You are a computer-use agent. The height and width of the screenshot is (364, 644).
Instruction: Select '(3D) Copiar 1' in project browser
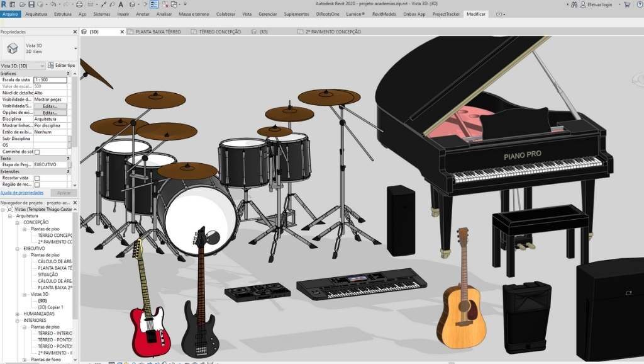52,307
